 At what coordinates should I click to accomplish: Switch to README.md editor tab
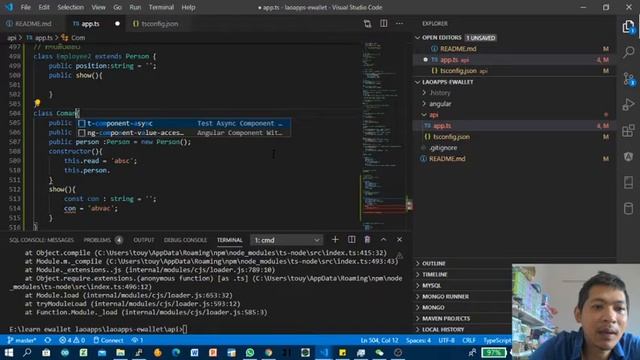point(29,24)
